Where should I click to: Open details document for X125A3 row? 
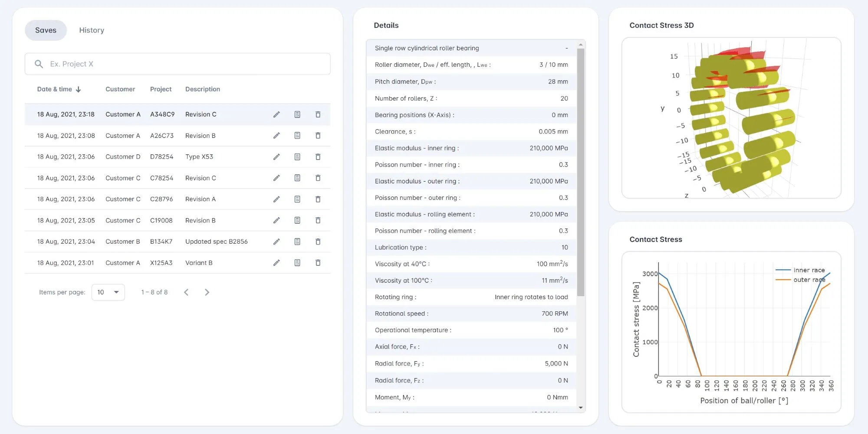click(297, 263)
